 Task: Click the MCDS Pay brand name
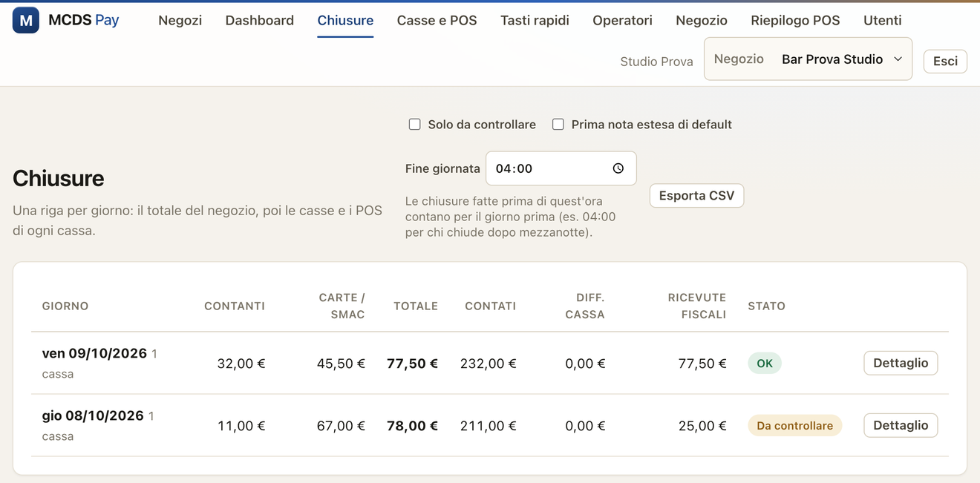(84, 21)
